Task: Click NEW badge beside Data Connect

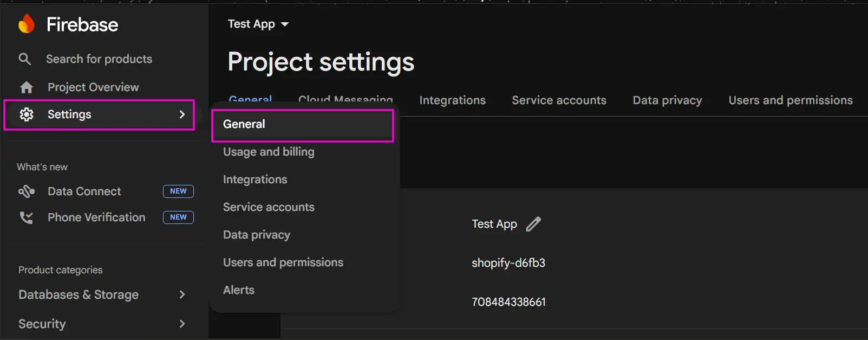Action: tap(178, 191)
